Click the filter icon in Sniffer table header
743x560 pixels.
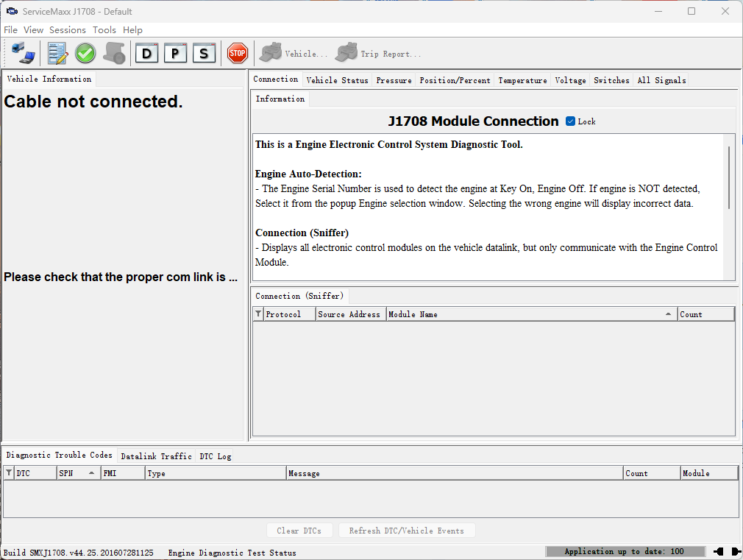click(258, 314)
